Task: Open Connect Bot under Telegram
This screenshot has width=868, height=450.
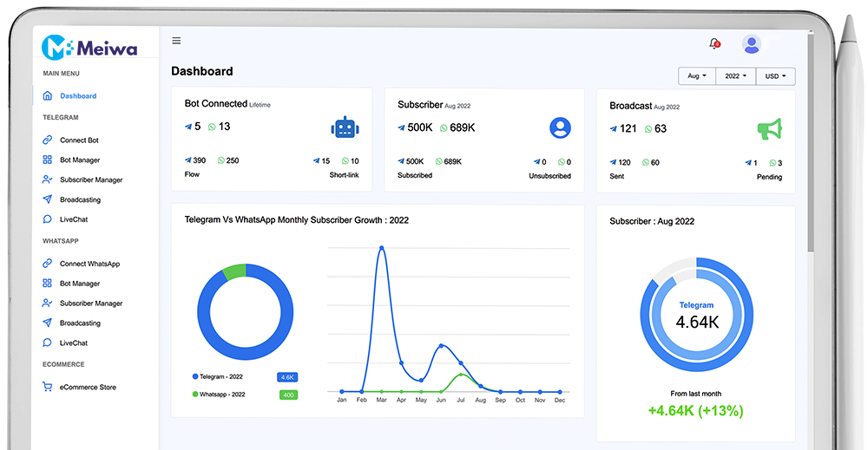Action: (x=79, y=140)
